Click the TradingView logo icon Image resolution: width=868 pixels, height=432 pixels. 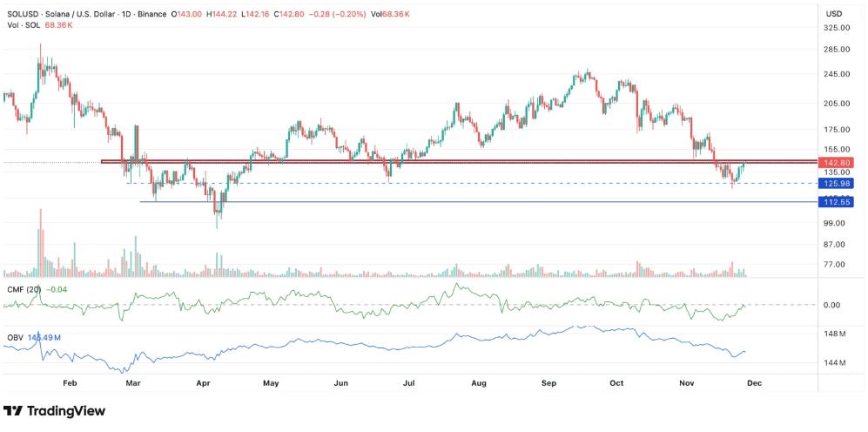[x=13, y=410]
